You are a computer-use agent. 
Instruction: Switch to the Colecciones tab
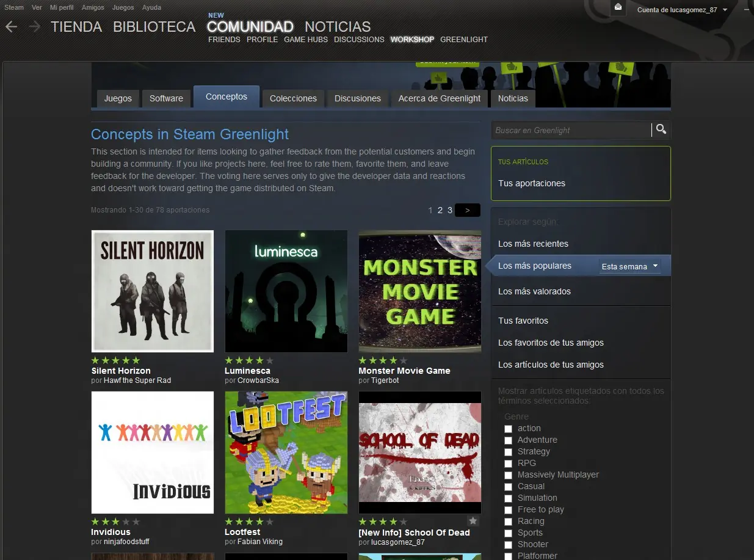[x=293, y=98]
